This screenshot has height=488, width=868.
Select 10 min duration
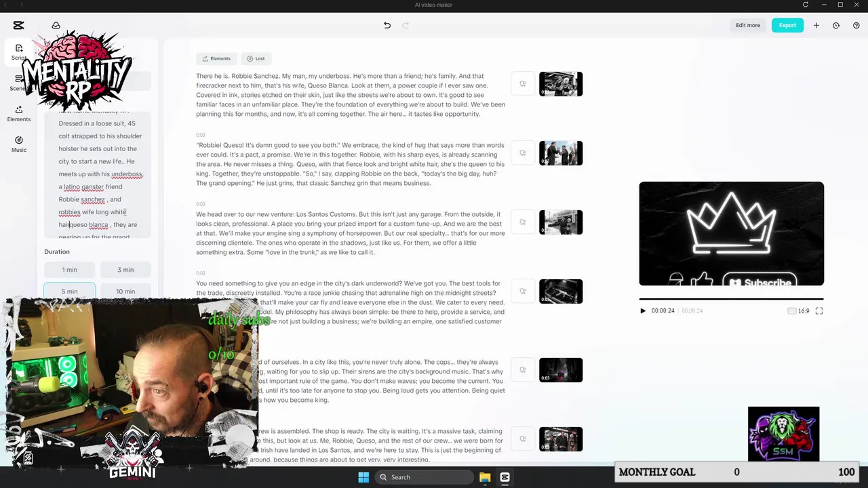pos(125,291)
